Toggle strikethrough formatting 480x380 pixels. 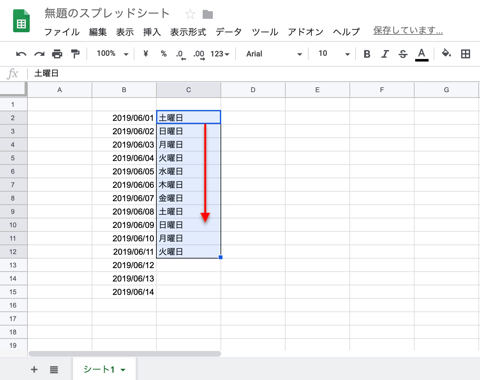click(x=403, y=54)
